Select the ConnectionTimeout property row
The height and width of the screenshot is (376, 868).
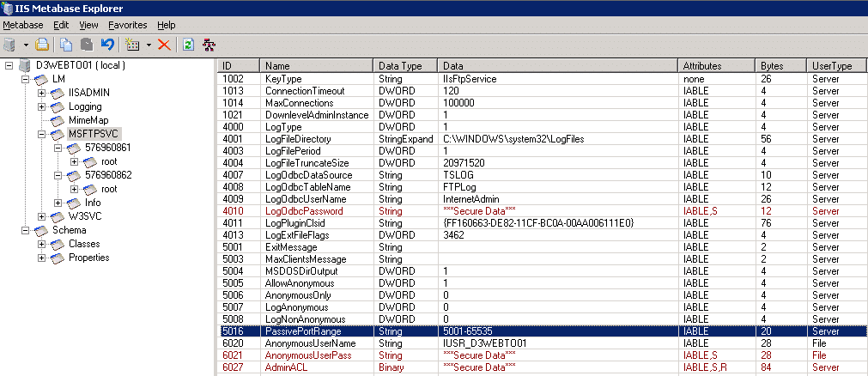click(542, 91)
